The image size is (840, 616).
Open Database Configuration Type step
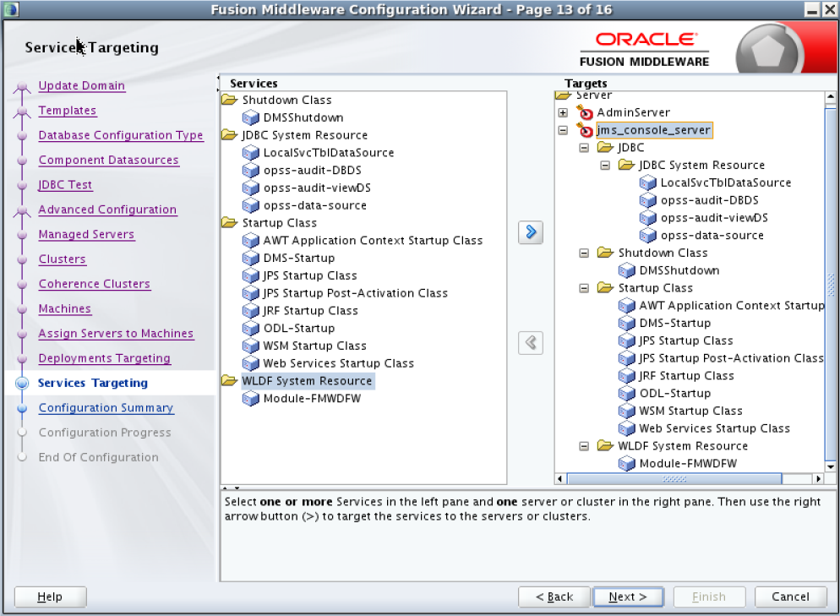click(x=121, y=135)
